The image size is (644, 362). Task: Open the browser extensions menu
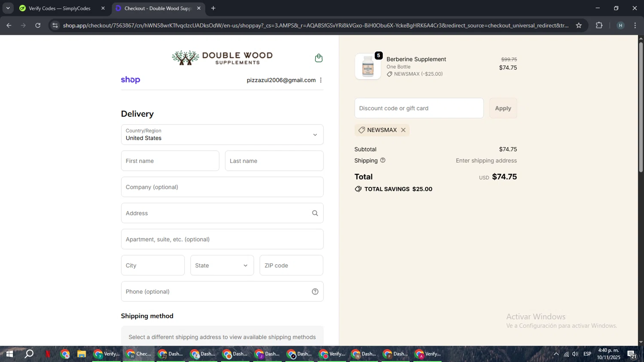599,25
